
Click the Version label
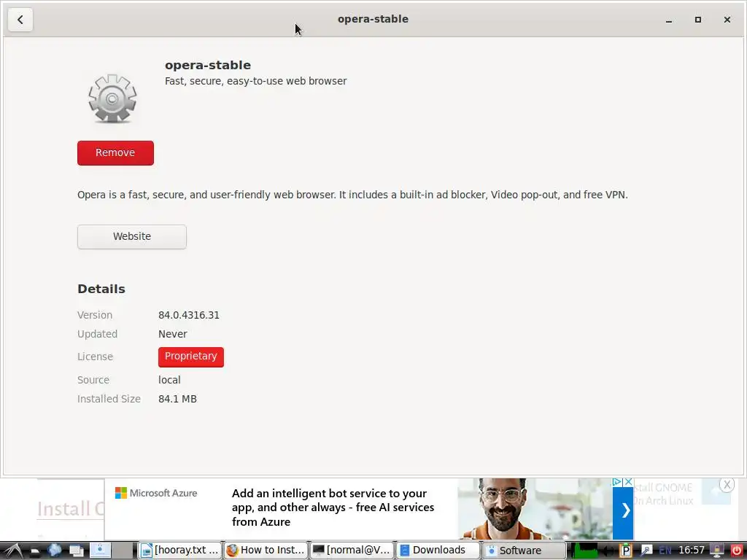(95, 315)
